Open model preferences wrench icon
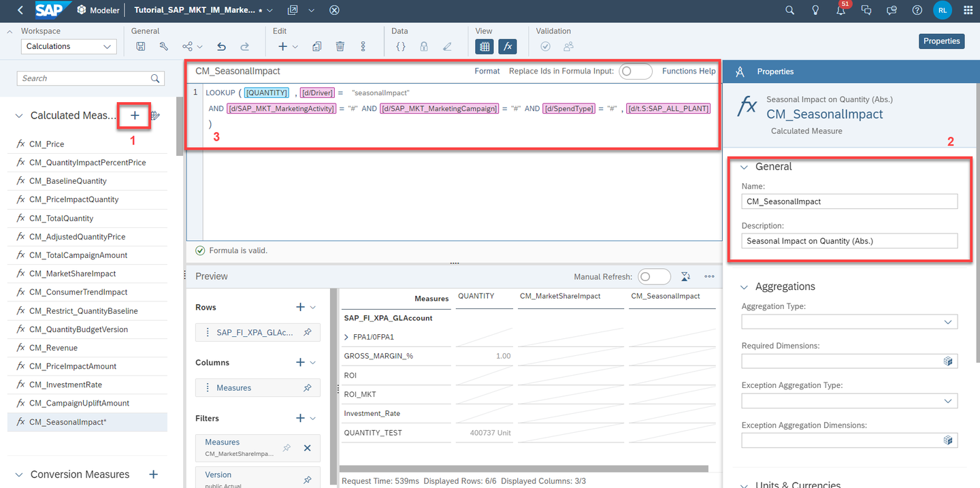The width and height of the screenshot is (980, 488). click(x=164, y=46)
